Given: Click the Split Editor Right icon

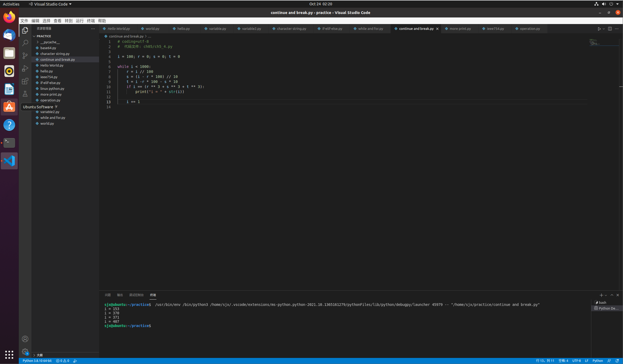Looking at the screenshot, I should [610, 29].
